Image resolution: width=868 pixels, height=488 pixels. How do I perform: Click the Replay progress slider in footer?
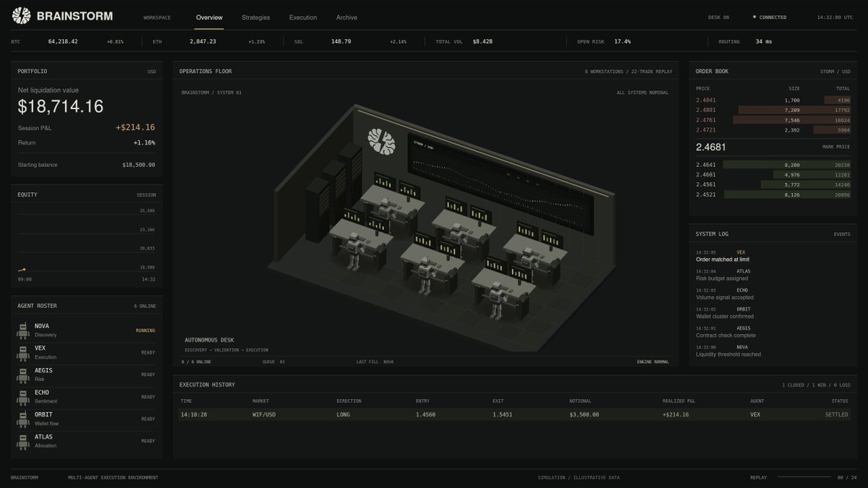[x=802, y=477]
